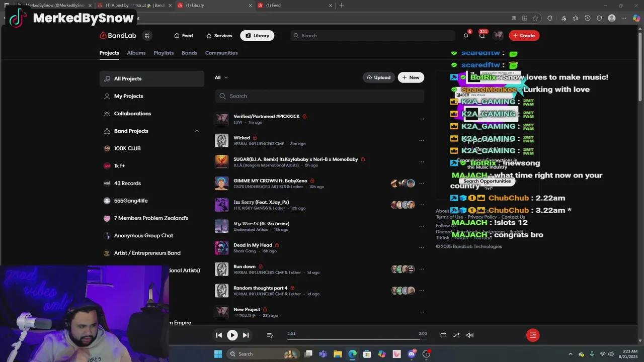Go to the Feed page
The height and width of the screenshot is (362, 644).
tap(184, 36)
